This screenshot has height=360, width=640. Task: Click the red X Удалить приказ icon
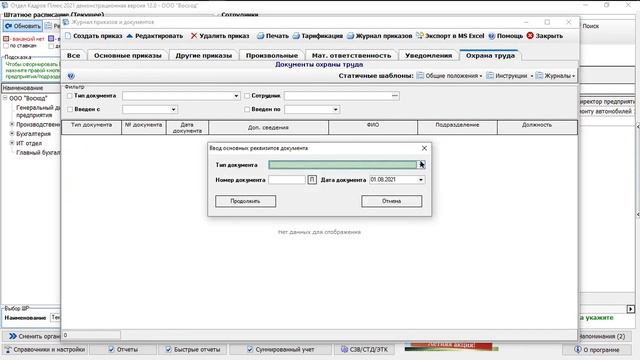pyautogui.click(x=194, y=36)
